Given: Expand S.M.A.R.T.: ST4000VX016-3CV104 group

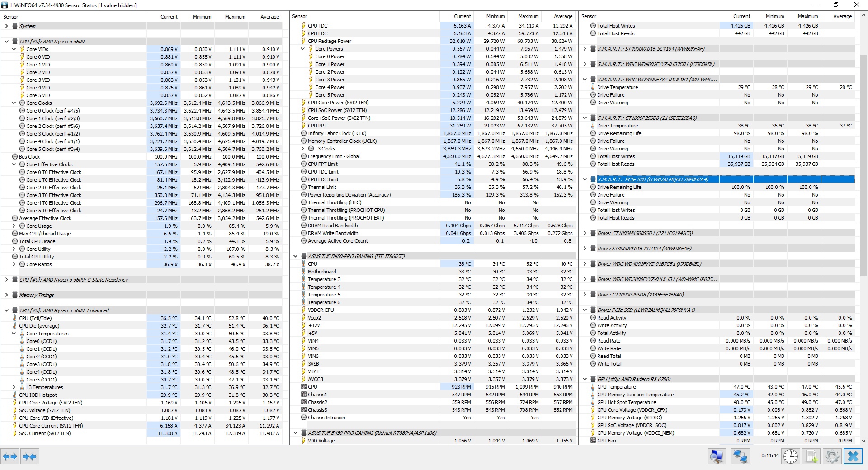Looking at the screenshot, I should pos(585,49).
